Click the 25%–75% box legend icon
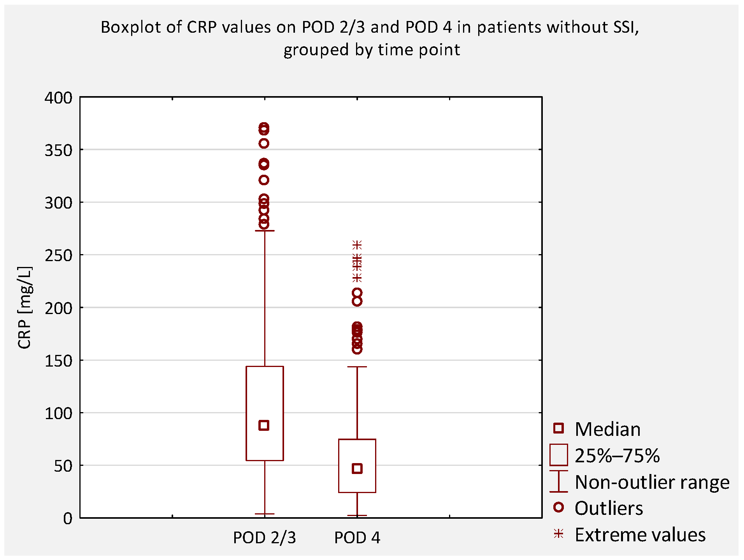This screenshot has width=744, height=560. point(558,455)
